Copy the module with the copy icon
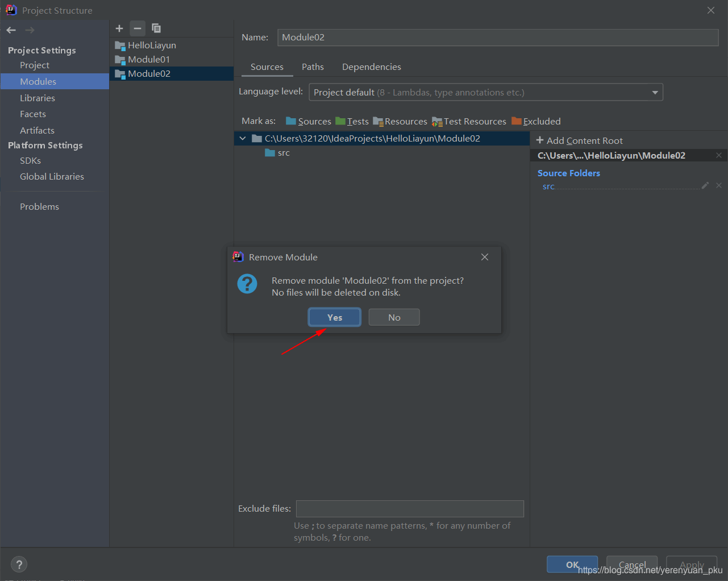This screenshot has width=728, height=581. click(x=156, y=28)
